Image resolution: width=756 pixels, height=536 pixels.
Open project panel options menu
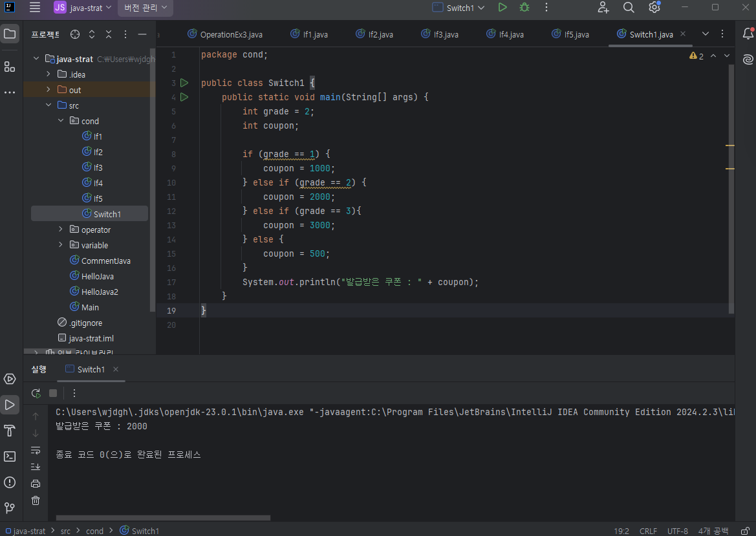coord(125,34)
